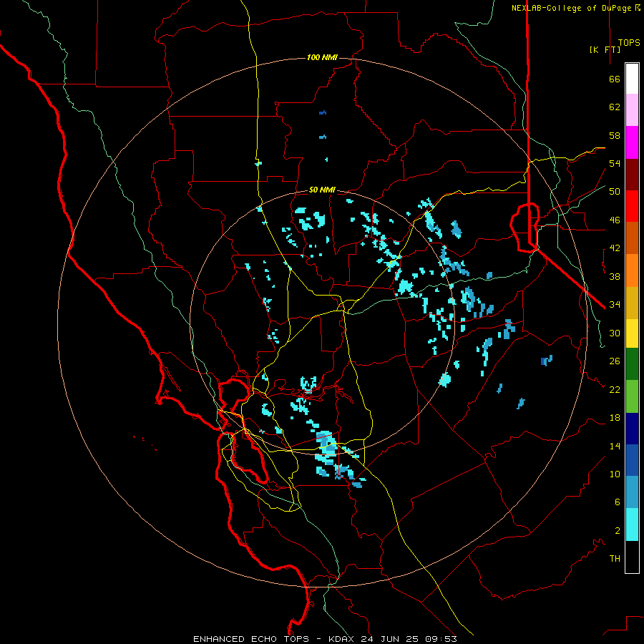Click the legend value "42"

615,248
